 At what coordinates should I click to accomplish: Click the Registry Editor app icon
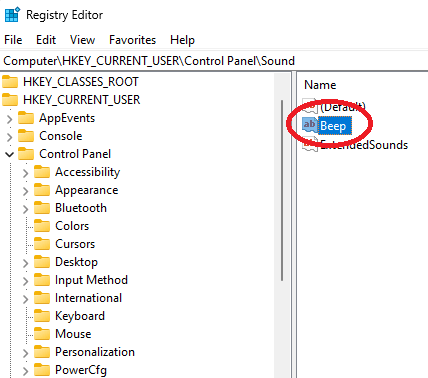click(13, 15)
